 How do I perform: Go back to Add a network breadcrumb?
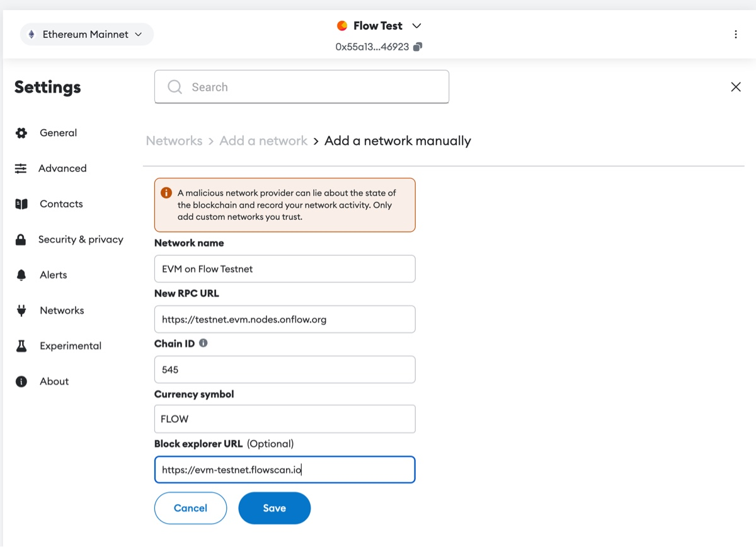coord(263,141)
